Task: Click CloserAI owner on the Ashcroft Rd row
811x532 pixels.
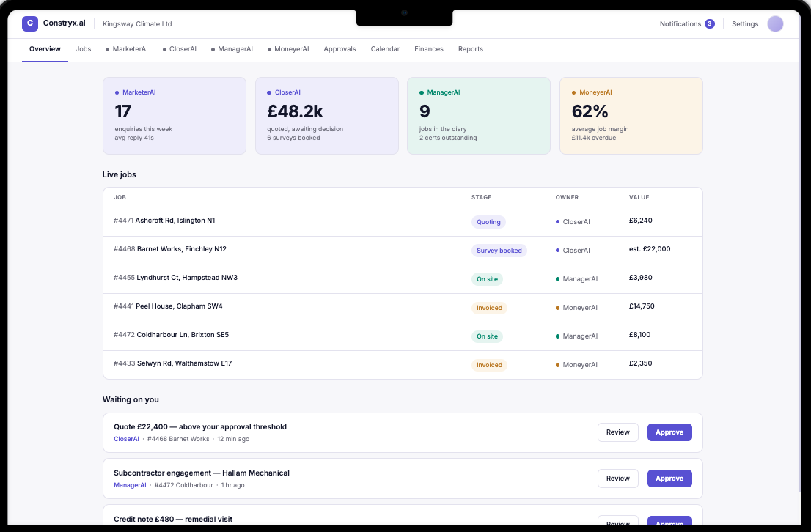Action: click(x=573, y=222)
